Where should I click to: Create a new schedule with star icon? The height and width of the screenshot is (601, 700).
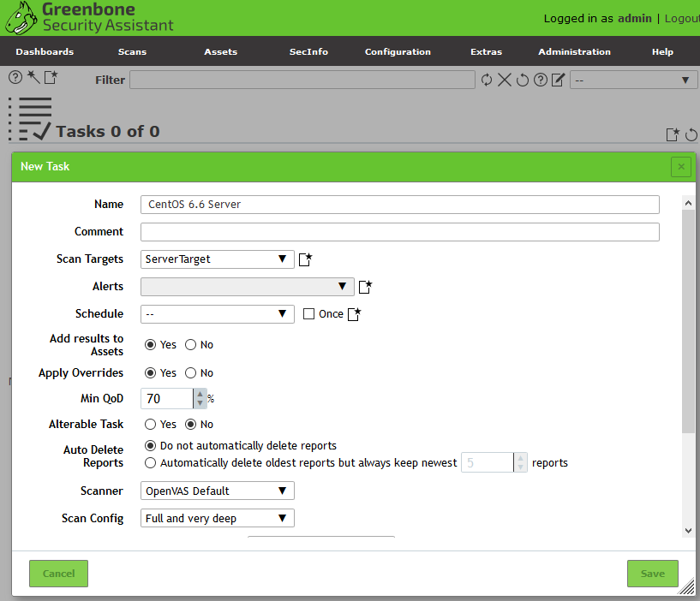[x=354, y=314]
